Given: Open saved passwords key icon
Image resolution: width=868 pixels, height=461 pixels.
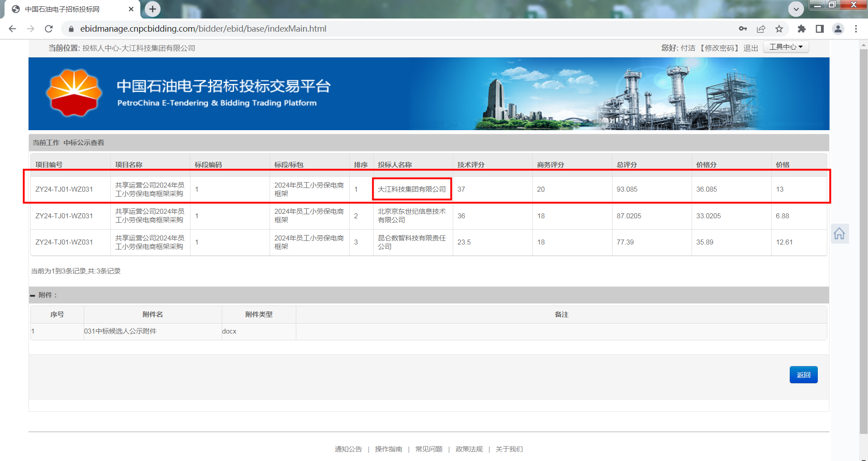Looking at the screenshot, I should click(x=743, y=29).
